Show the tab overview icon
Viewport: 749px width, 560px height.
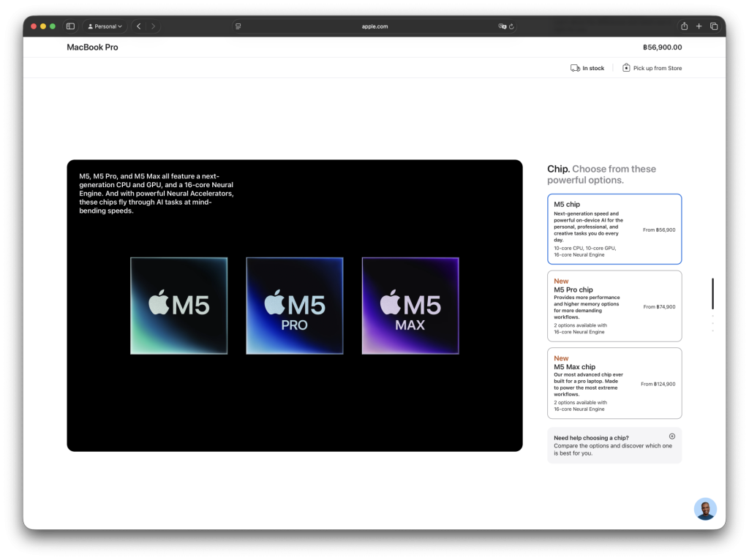click(714, 26)
